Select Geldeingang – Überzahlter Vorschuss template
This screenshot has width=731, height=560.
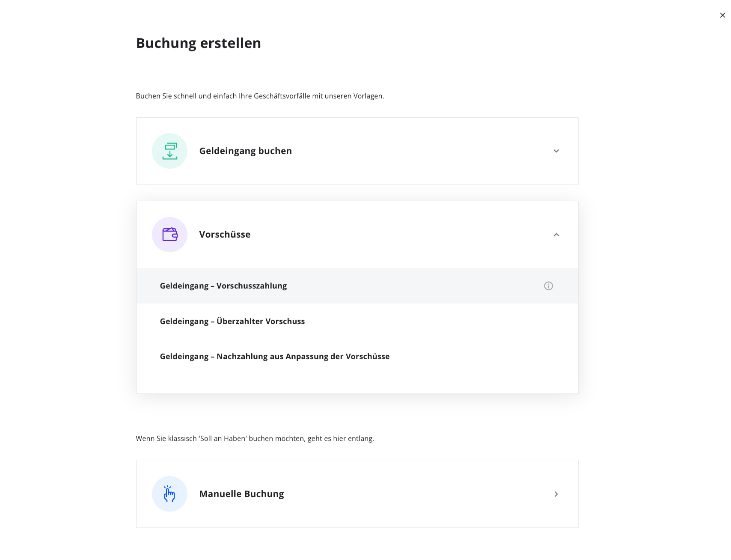tap(357, 321)
